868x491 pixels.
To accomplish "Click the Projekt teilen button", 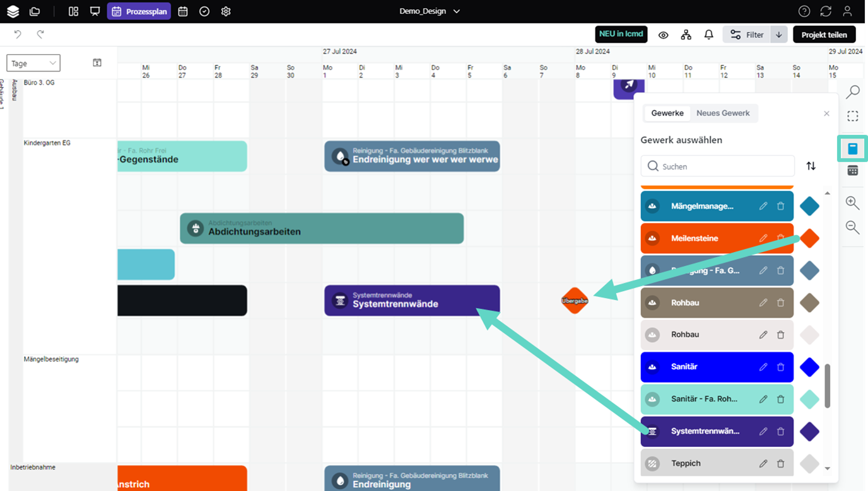I will pyautogui.click(x=824, y=35).
